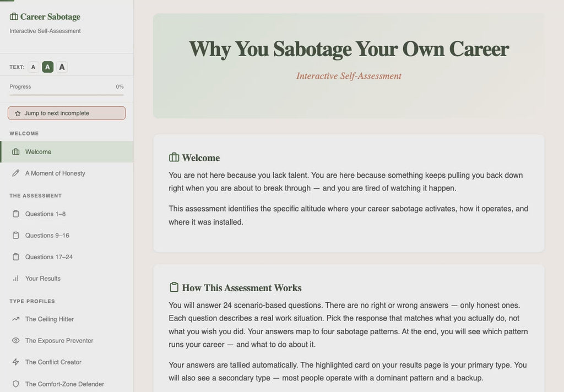Click the eye icon for The Exposure Preventer
The image size is (564, 392).
tap(16, 341)
